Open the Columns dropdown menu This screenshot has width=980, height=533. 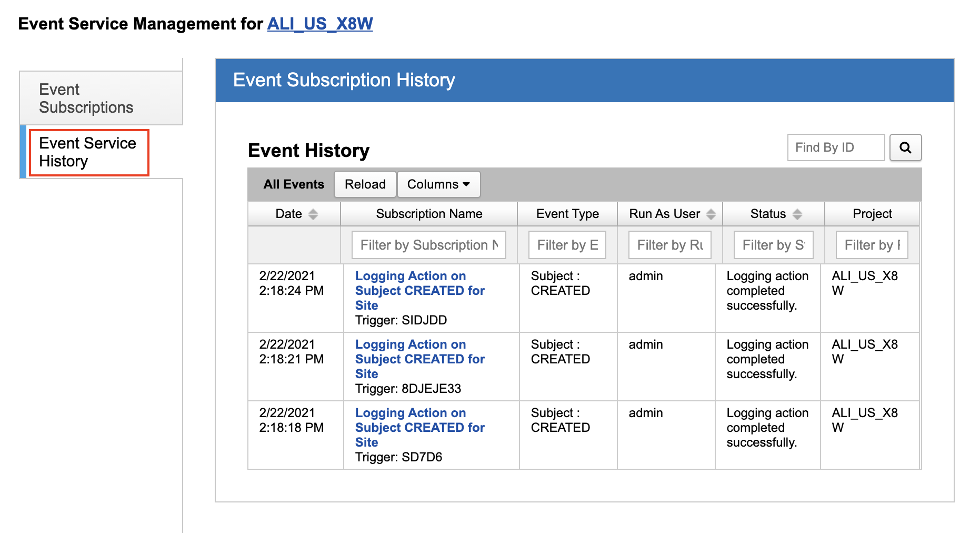[x=438, y=184]
